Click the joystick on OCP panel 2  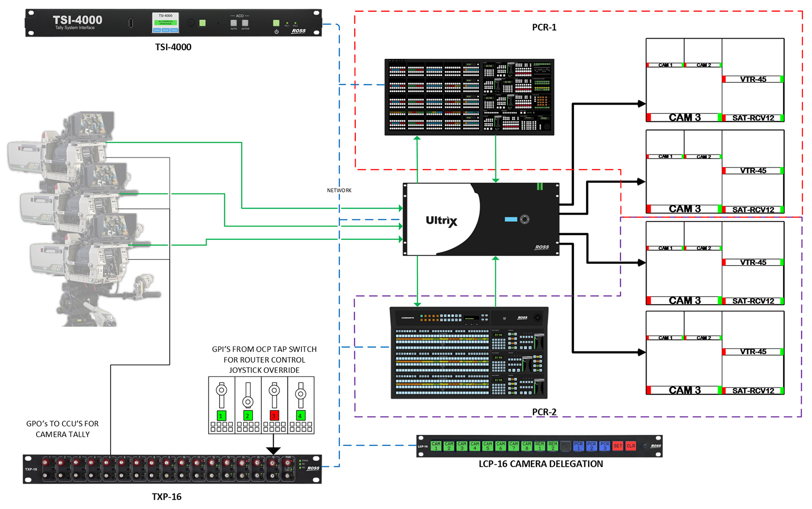click(248, 402)
